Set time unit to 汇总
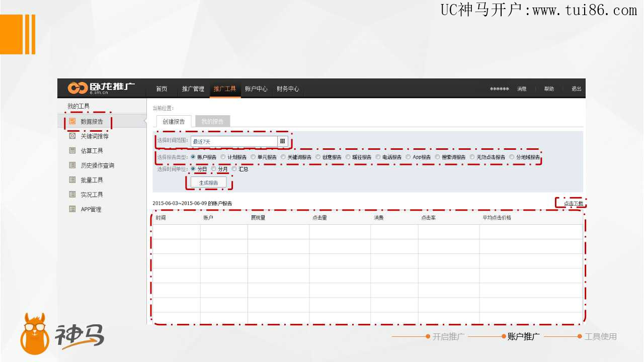The width and height of the screenshot is (644, 362). point(234,169)
